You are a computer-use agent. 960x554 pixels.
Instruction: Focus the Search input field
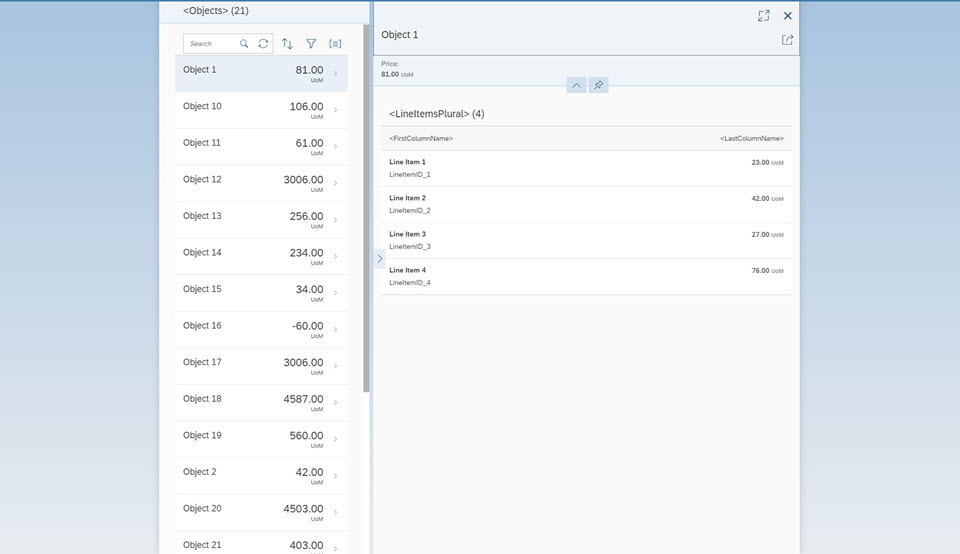click(x=210, y=44)
